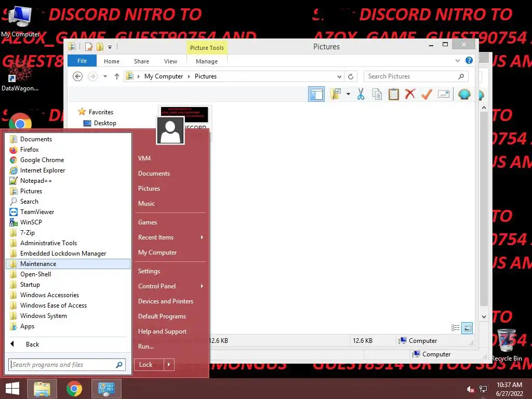Click the image thumbnail in Pictures folder
This screenshot has height=399, width=532.
(184, 115)
